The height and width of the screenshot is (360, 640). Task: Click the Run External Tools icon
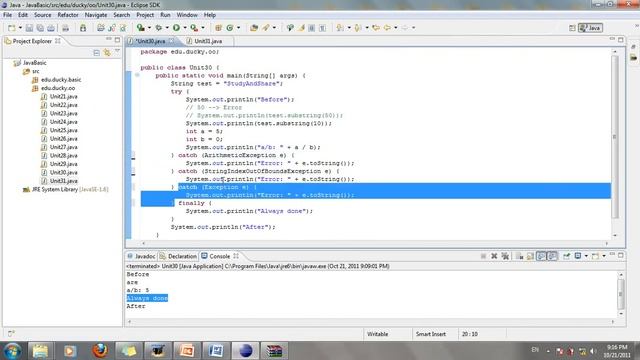click(194, 28)
